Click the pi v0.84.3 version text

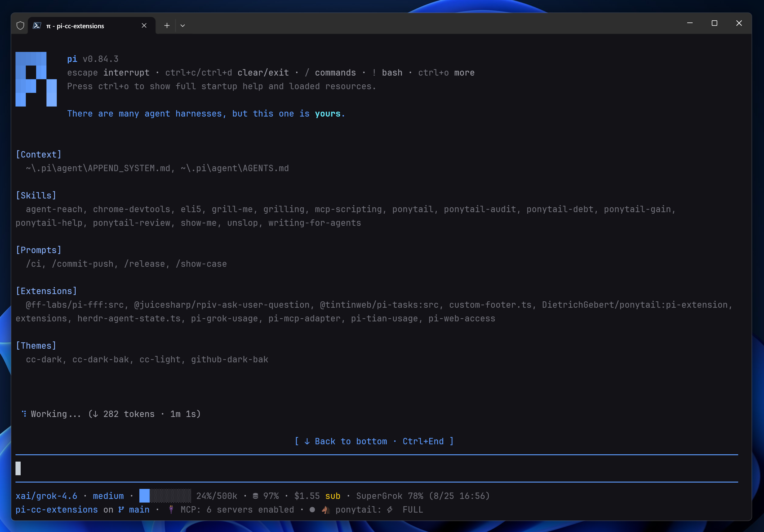[93, 59]
